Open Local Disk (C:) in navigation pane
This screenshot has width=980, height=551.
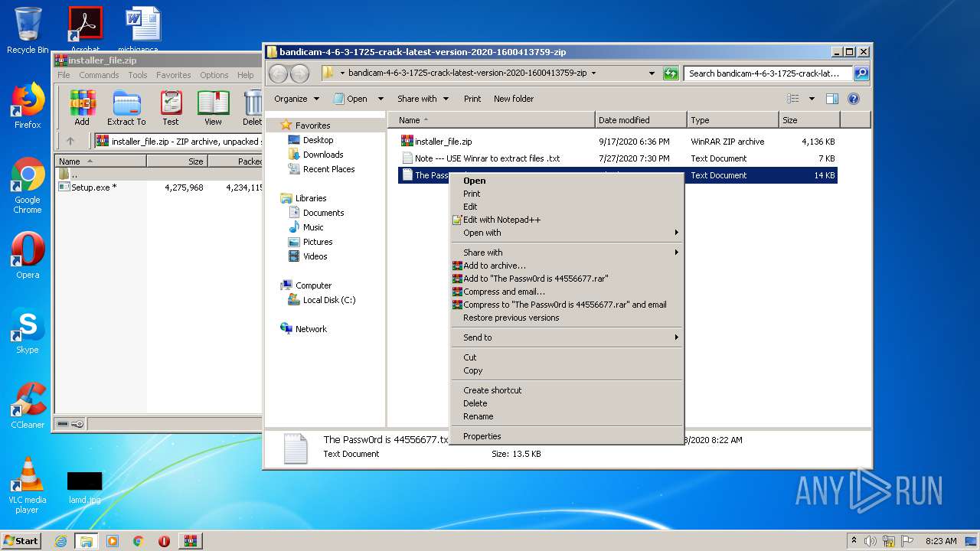(328, 300)
